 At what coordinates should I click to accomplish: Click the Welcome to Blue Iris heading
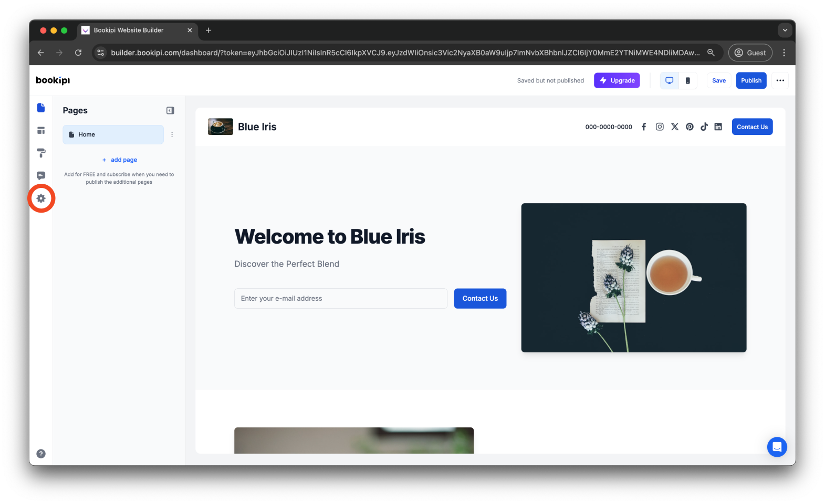pos(330,237)
